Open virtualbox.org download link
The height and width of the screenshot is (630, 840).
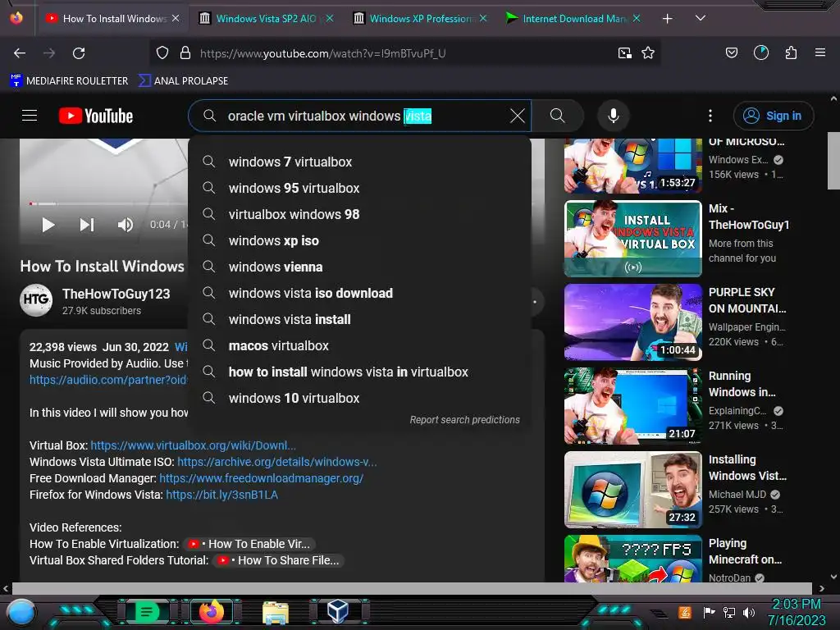[x=193, y=445]
